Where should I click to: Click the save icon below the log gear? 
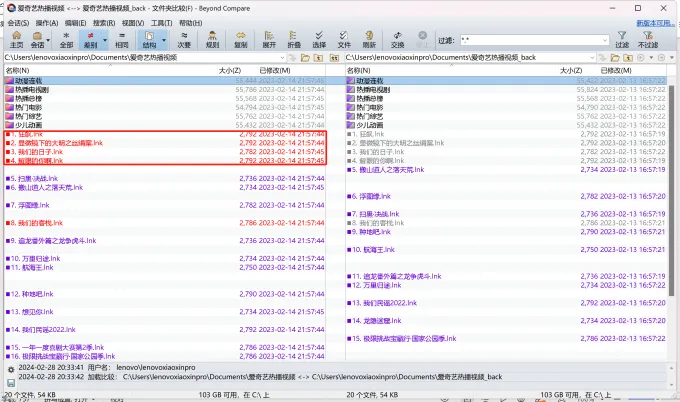(11, 383)
